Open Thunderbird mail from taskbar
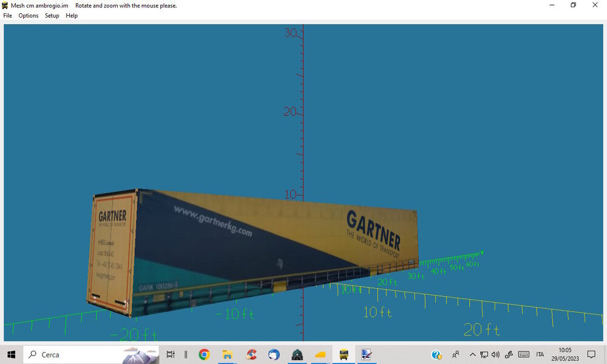Screen dimensions: 607x364 (274, 354)
